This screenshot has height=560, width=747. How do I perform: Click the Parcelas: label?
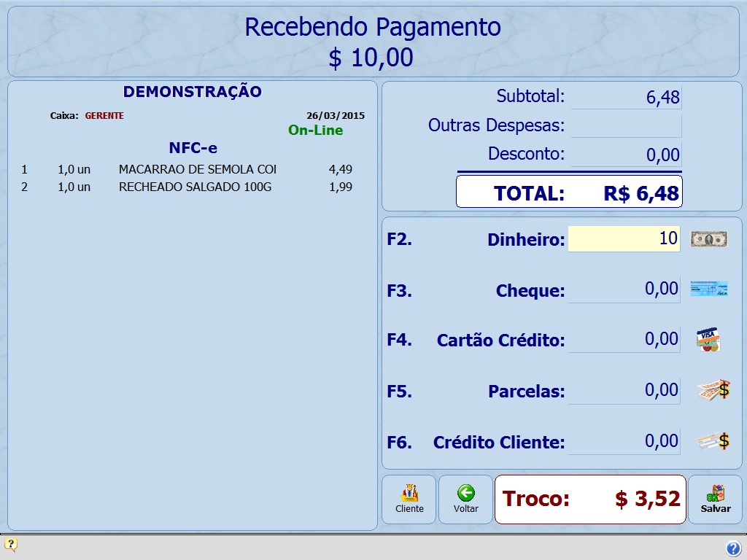pyautogui.click(x=527, y=392)
